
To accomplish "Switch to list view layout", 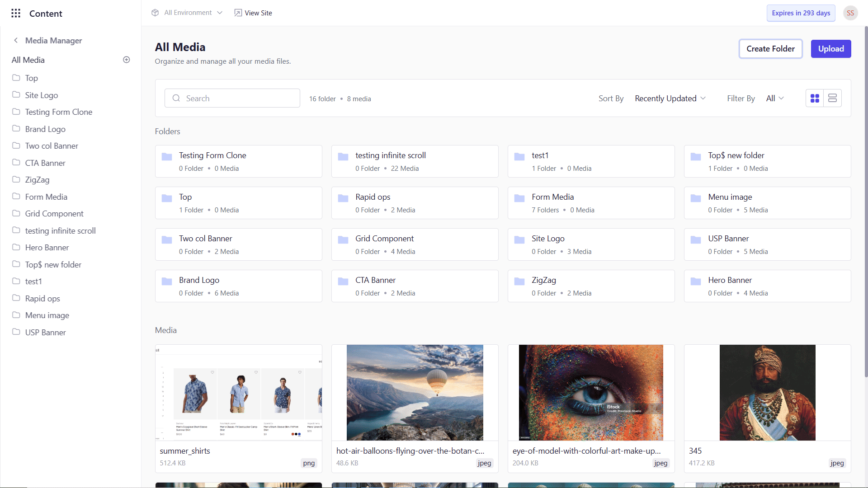I will coord(832,98).
